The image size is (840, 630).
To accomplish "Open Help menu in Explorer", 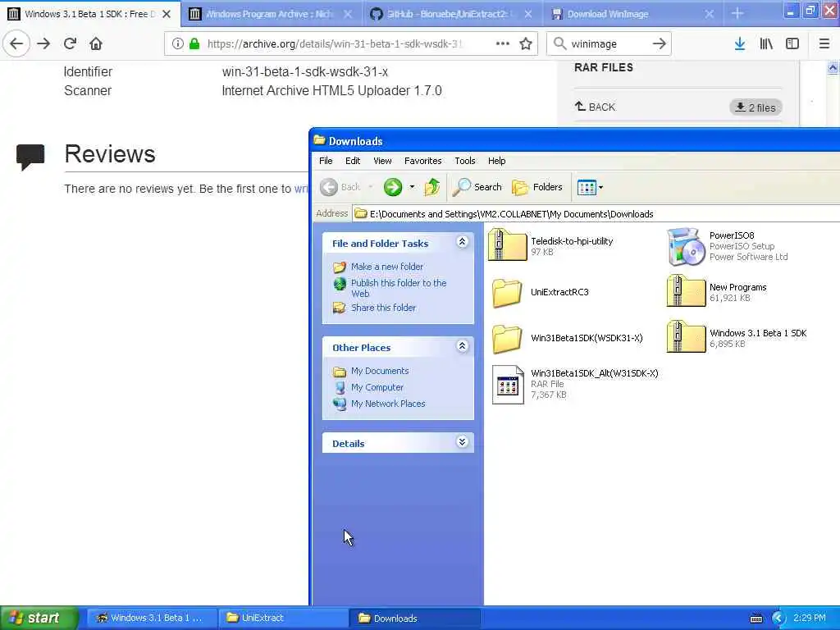I will [x=496, y=161].
